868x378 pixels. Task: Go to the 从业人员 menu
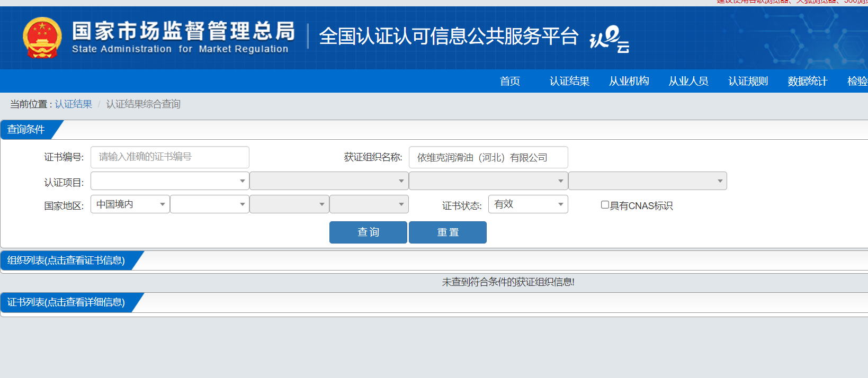(x=688, y=81)
